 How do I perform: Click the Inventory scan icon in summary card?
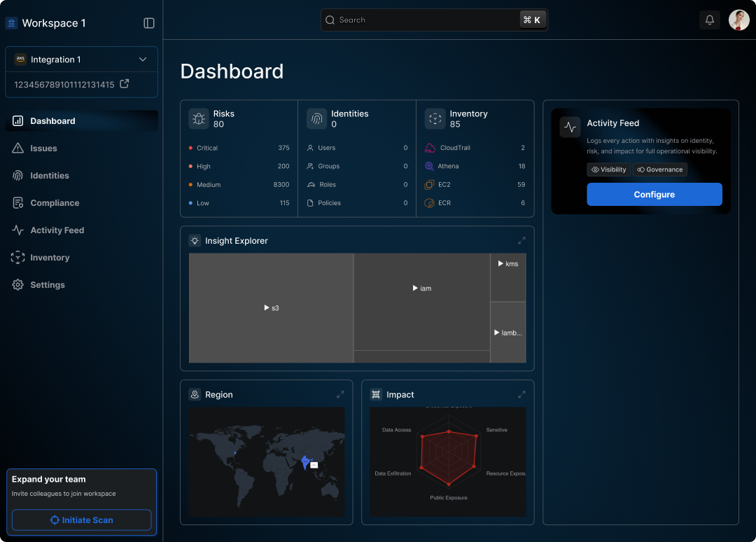[435, 119]
